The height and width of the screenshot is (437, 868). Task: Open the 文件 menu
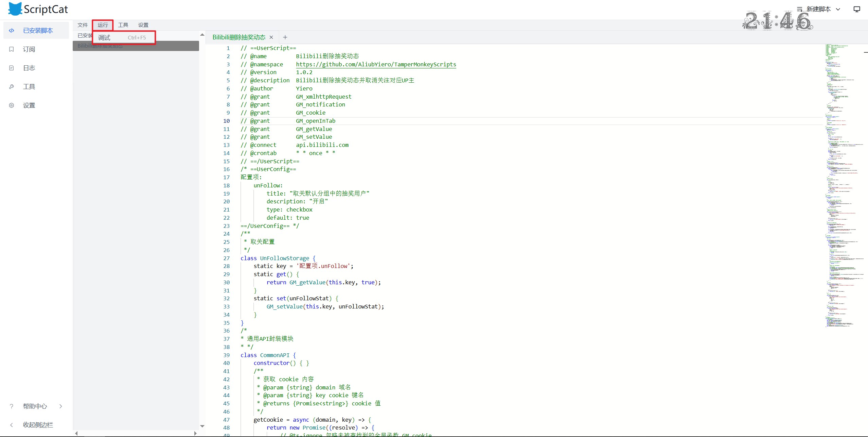tap(83, 25)
